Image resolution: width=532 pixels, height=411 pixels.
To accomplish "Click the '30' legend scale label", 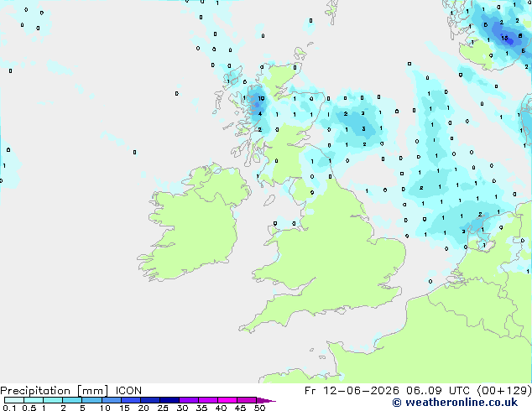I will [182, 408].
